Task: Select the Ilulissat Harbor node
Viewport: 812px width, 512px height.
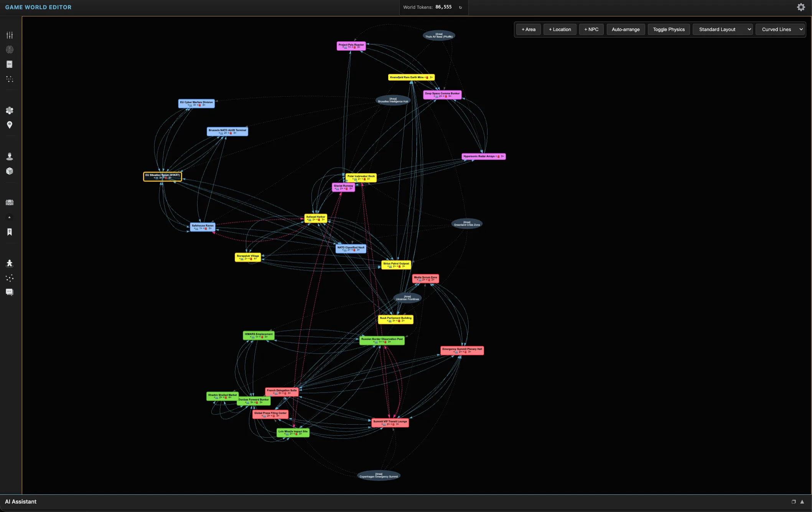Action: point(316,218)
